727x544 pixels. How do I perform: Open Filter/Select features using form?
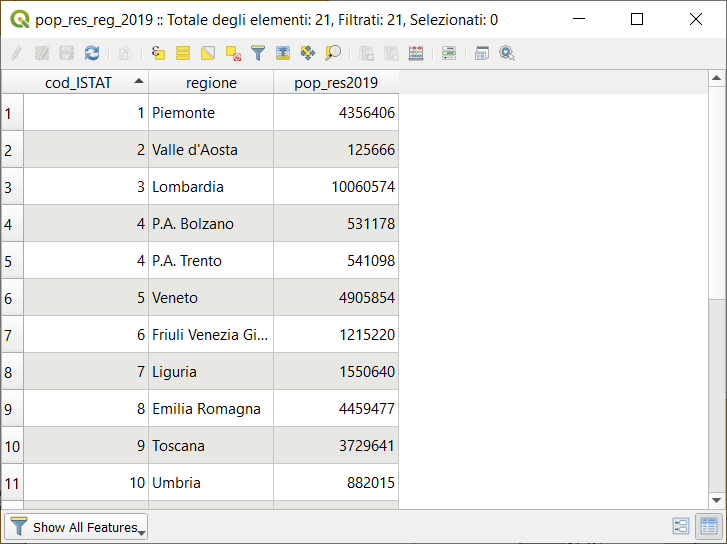pos(258,53)
